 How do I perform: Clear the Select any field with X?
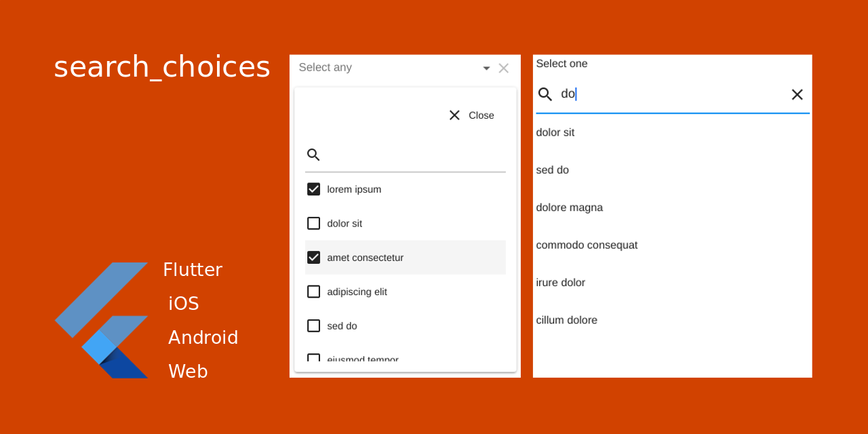504,68
